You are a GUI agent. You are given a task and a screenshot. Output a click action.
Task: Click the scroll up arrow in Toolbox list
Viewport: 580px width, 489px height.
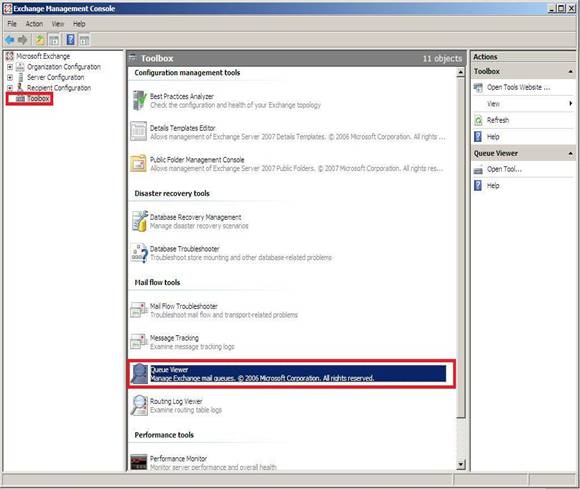pyautogui.click(x=461, y=72)
